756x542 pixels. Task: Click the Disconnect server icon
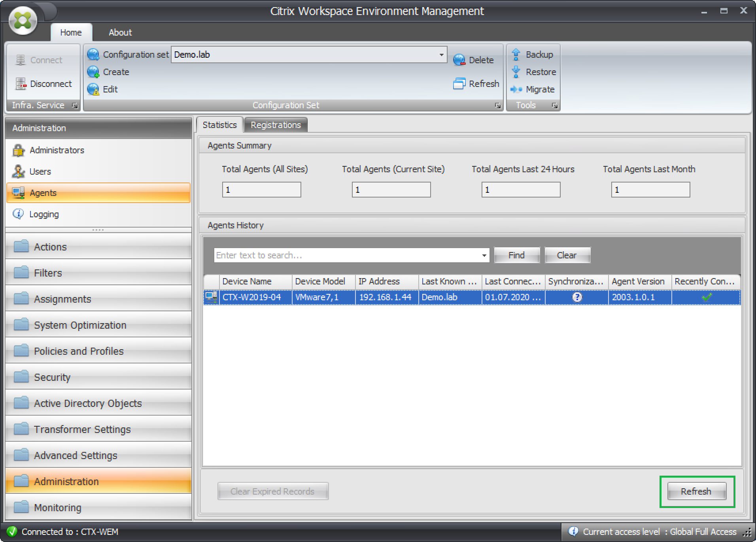click(21, 84)
